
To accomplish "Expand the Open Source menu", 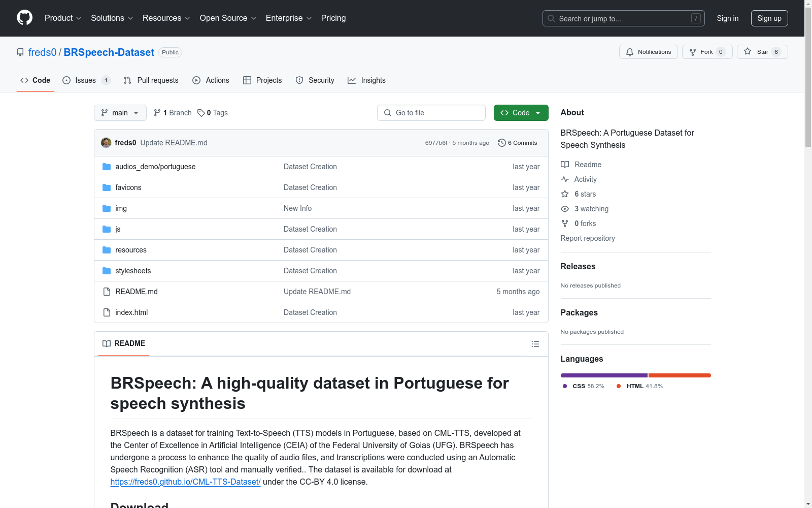I will click(x=228, y=18).
